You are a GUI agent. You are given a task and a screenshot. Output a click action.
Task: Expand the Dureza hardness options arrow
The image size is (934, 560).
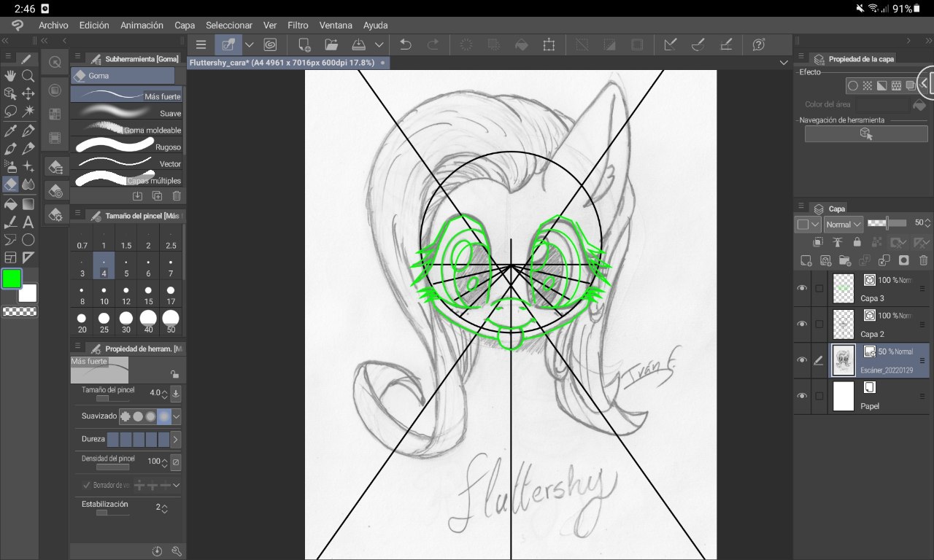click(x=175, y=440)
